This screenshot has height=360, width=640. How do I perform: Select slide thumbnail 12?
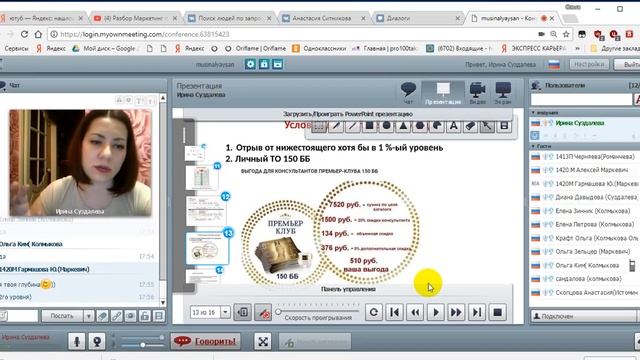click(206, 211)
